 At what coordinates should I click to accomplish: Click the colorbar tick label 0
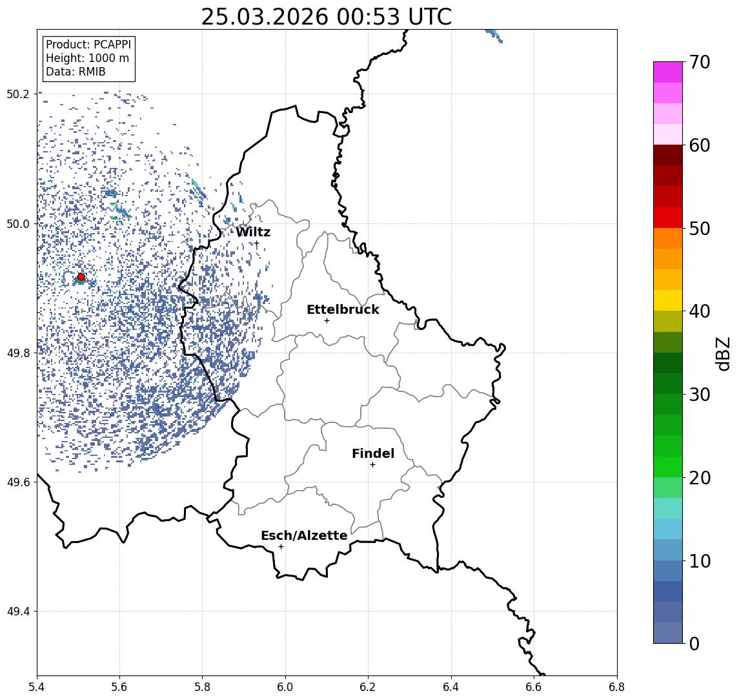(x=694, y=643)
